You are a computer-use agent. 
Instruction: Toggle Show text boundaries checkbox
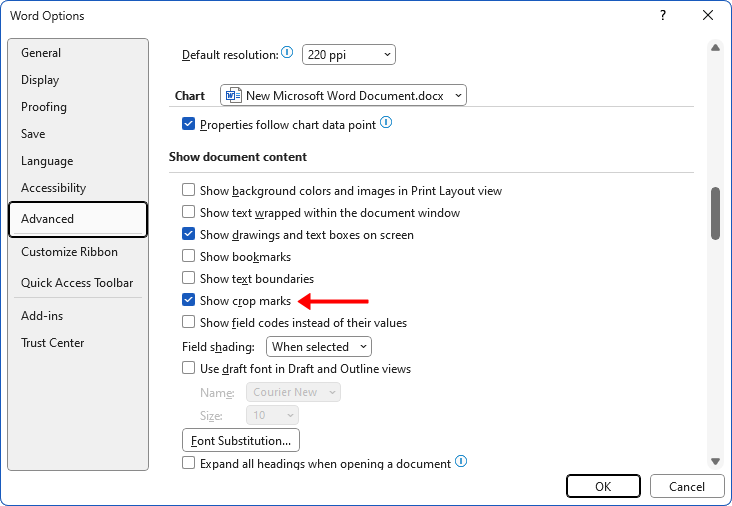pyautogui.click(x=188, y=279)
